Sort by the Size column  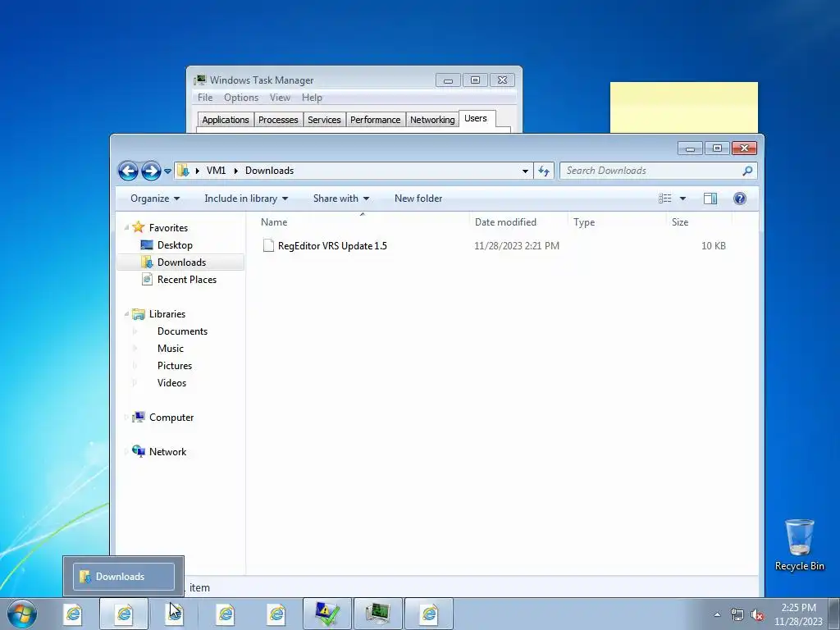(x=699, y=221)
